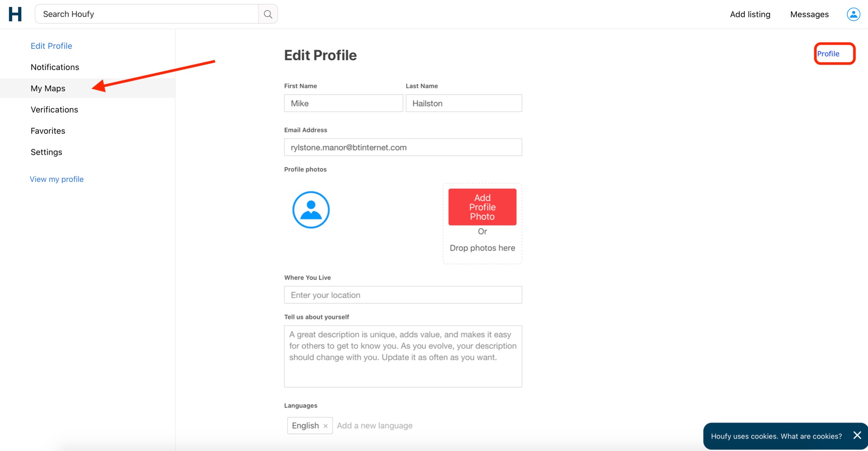The image size is (868, 451).
Task: Open Add listing in the header
Action: pos(750,14)
